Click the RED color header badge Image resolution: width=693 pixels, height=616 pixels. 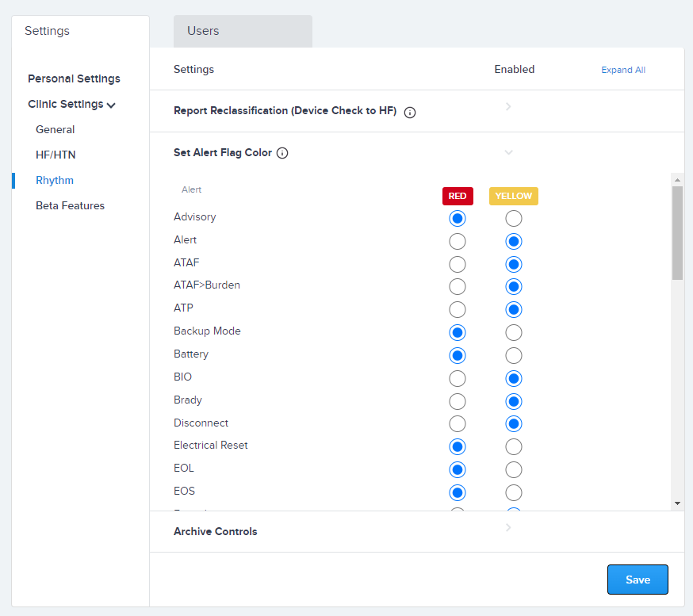(x=458, y=196)
